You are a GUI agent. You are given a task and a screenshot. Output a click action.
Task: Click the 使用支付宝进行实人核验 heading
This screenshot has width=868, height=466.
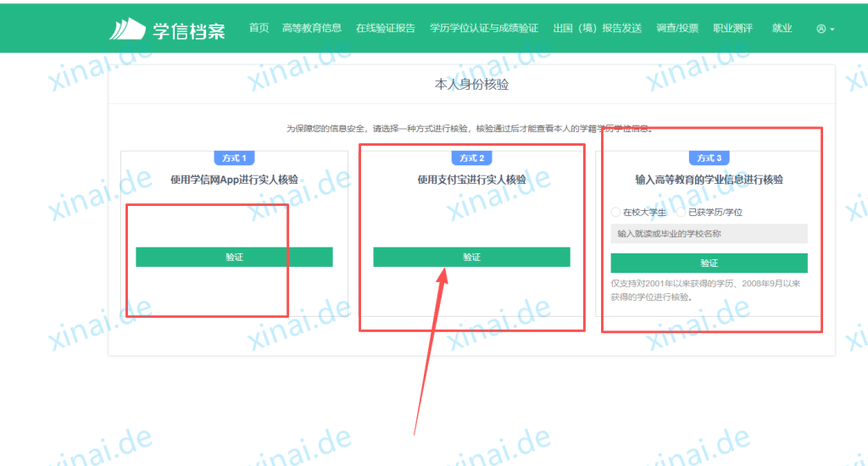coord(471,180)
